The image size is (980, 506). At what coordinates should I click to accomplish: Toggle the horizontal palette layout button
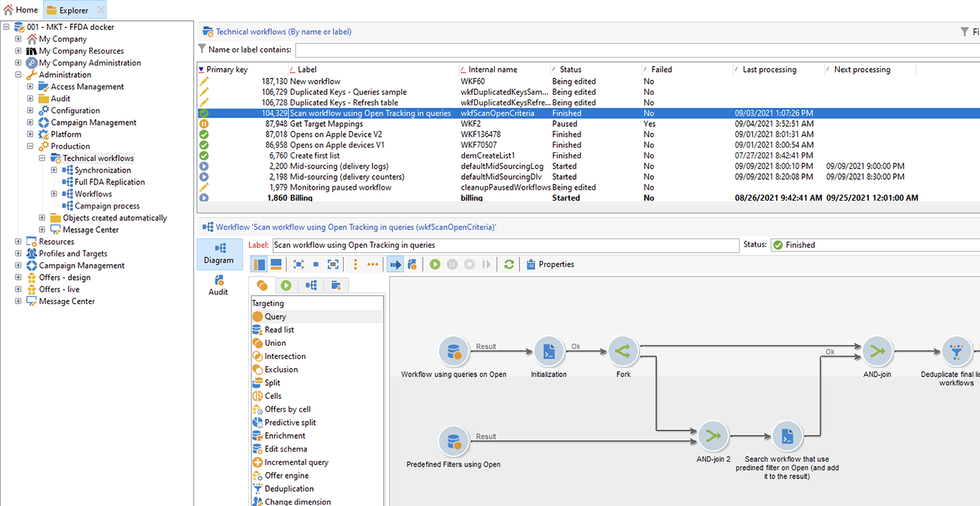click(276, 264)
